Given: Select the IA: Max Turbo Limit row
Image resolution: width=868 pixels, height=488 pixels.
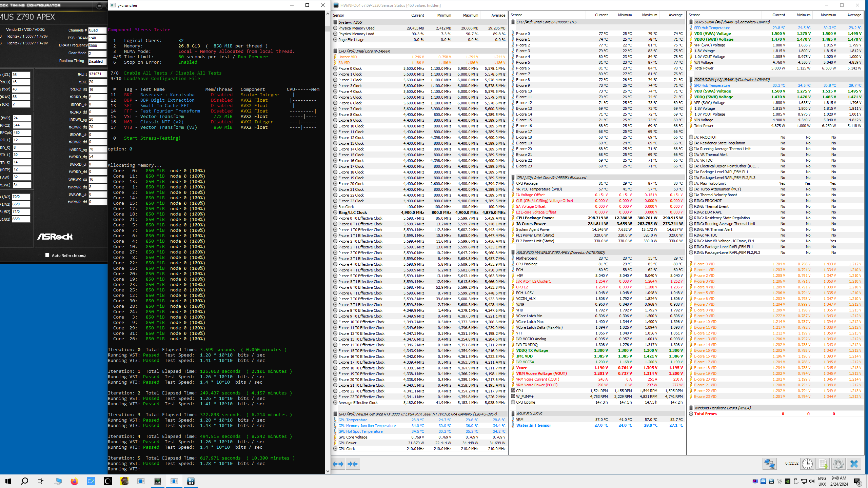Looking at the screenshot, I should pos(775,183).
